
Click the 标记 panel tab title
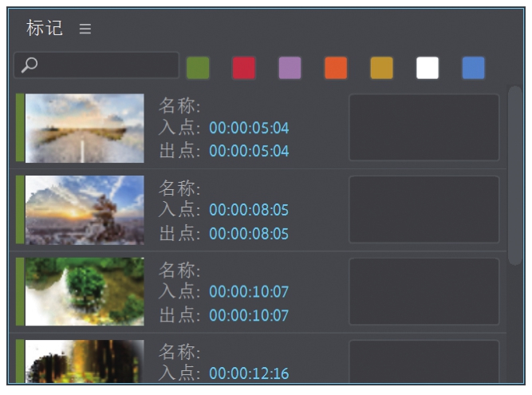click(x=44, y=29)
